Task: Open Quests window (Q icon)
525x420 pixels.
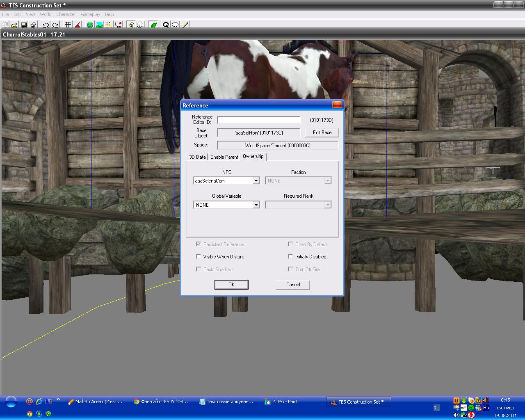Action: [166, 25]
